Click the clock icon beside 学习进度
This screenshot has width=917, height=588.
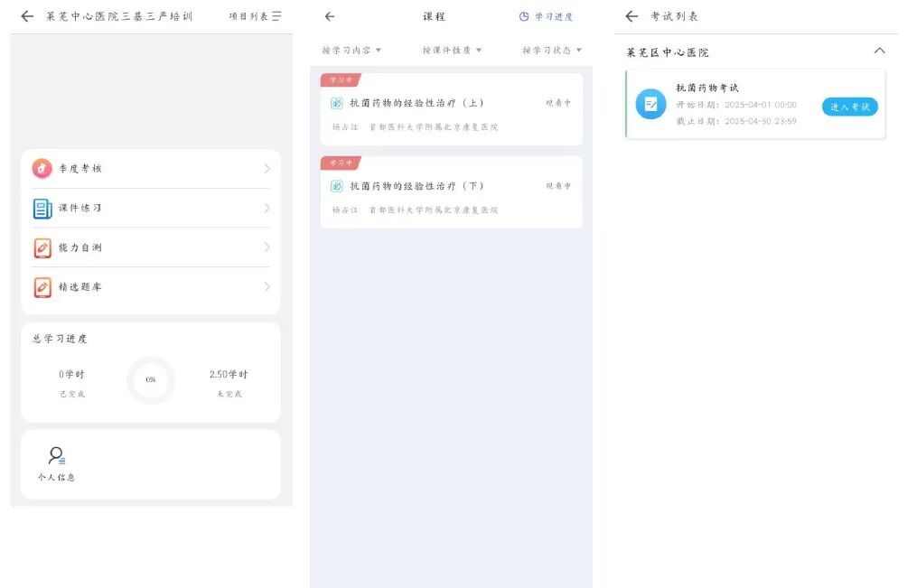click(525, 15)
